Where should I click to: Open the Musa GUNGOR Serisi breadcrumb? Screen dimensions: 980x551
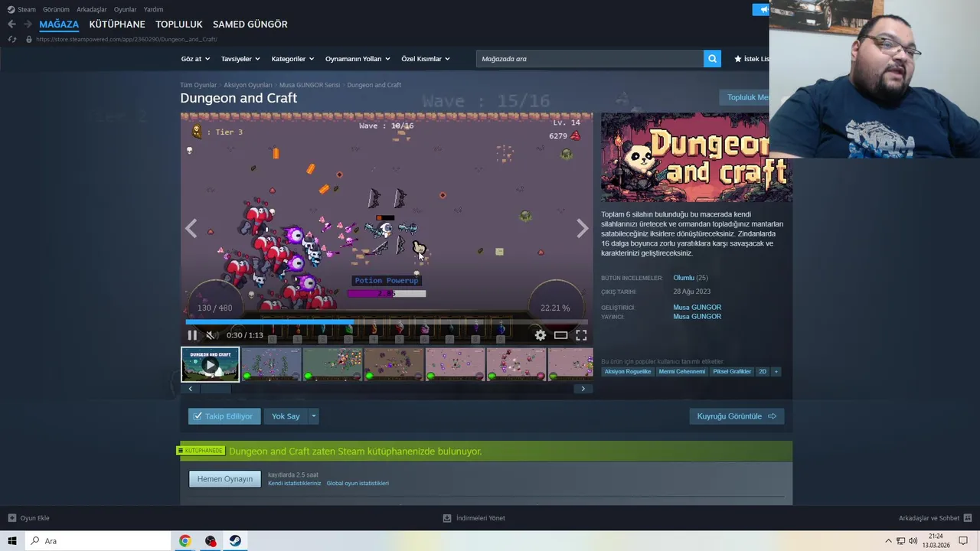pyautogui.click(x=309, y=85)
